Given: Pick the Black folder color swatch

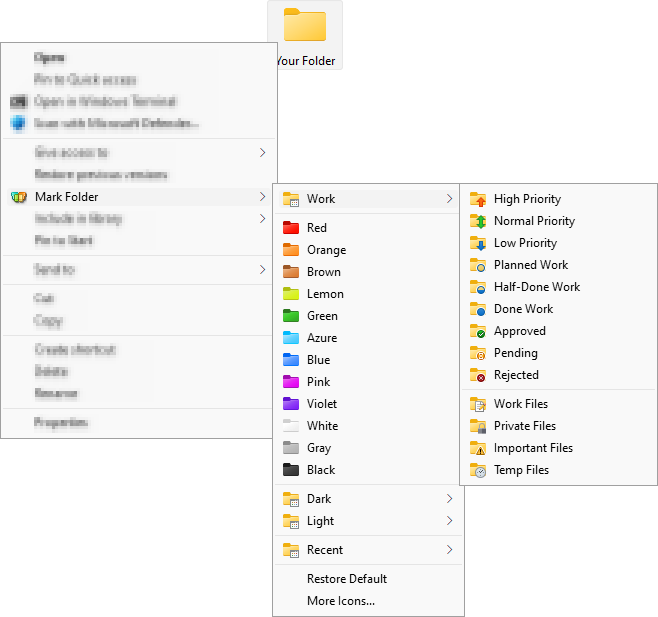Looking at the screenshot, I should pos(291,470).
